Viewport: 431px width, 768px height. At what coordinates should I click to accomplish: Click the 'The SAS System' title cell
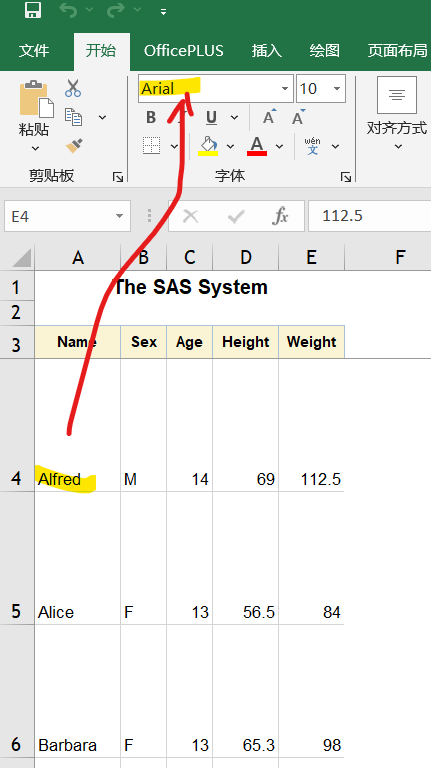(x=190, y=288)
